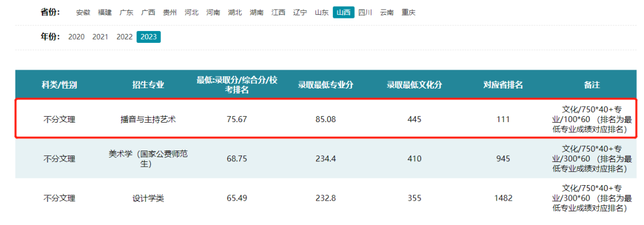Select 广西 province filter
The width and height of the screenshot is (644, 225).
148,12
